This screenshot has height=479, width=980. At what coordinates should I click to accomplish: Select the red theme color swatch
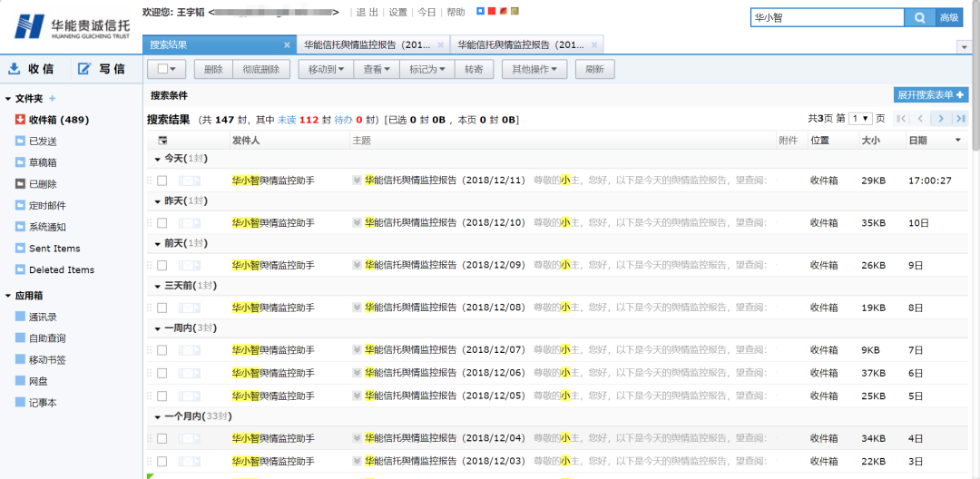click(x=491, y=11)
